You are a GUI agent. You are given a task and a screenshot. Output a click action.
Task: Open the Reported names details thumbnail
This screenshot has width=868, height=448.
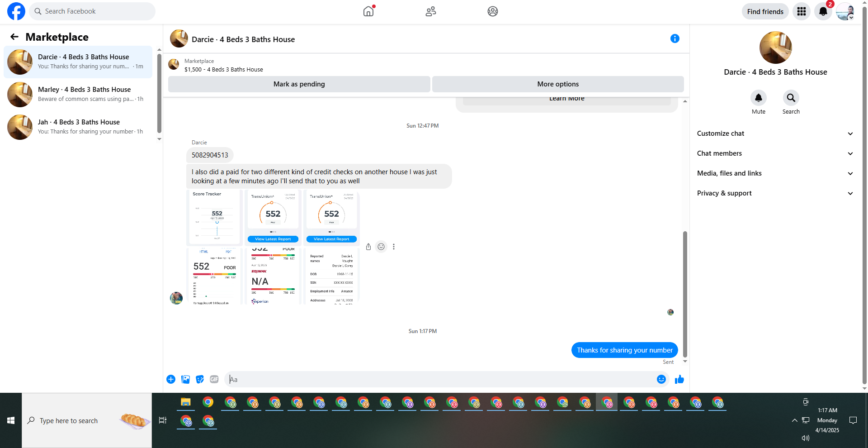tap(331, 276)
